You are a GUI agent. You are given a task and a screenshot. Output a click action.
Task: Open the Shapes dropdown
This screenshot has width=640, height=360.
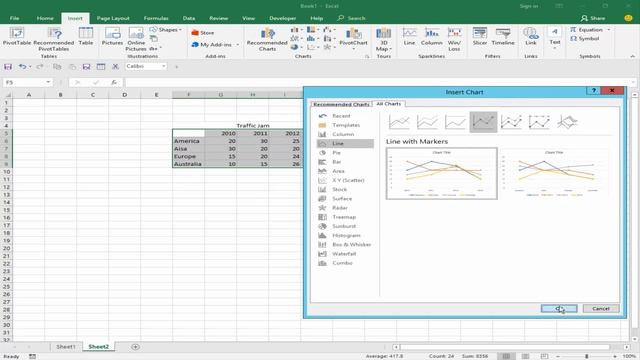[166, 30]
